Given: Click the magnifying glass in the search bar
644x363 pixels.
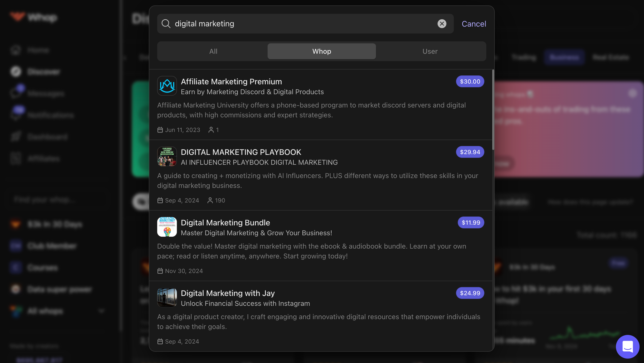Looking at the screenshot, I should (x=166, y=24).
